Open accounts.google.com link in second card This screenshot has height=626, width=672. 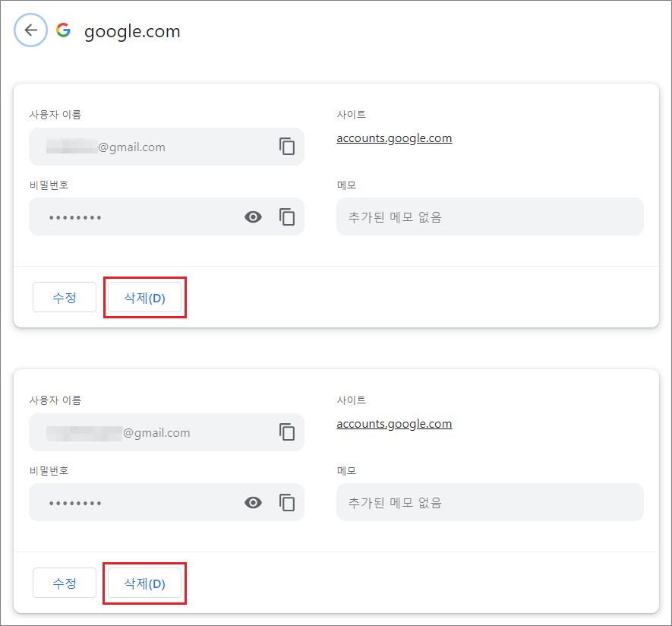394,424
